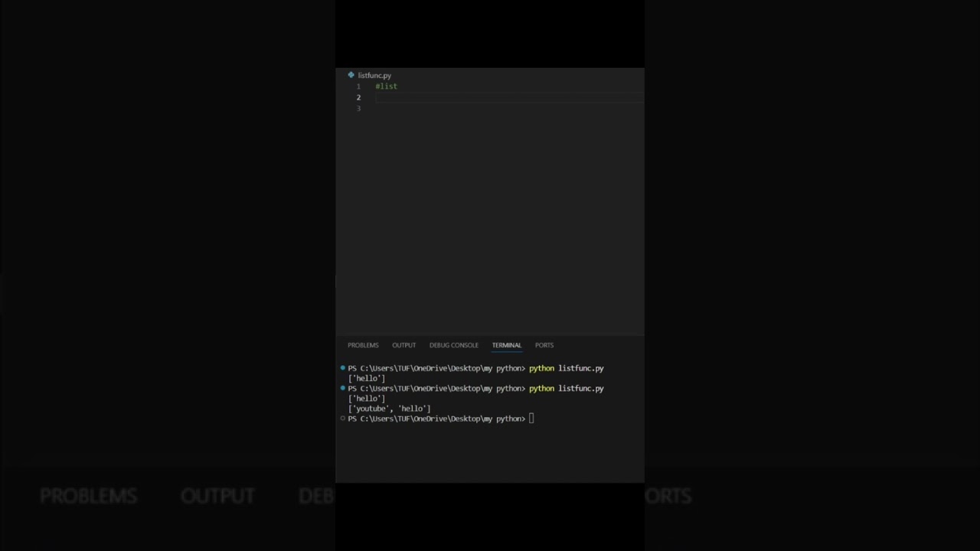Open the DEBUG CONSOLE tab
This screenshot has width=980, height=551.
[x=453, y=345]
